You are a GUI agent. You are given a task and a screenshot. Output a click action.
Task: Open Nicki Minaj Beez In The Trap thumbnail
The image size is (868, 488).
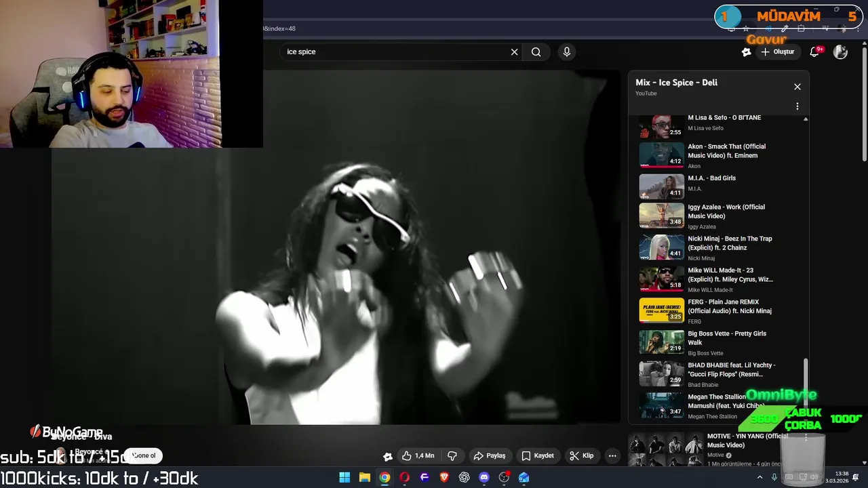(x=661, y=247)
